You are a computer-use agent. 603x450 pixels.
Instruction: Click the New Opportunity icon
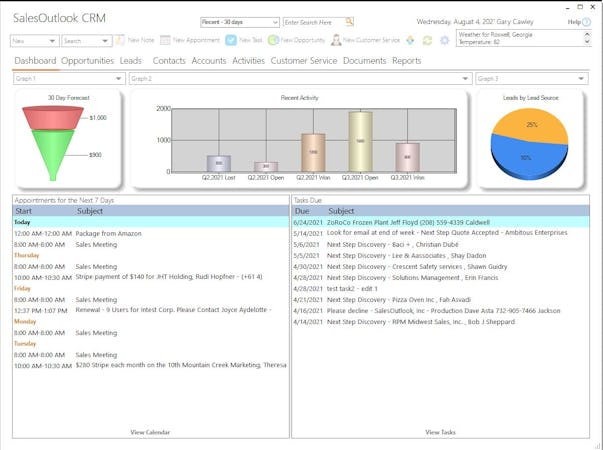[x=273, y=40]
